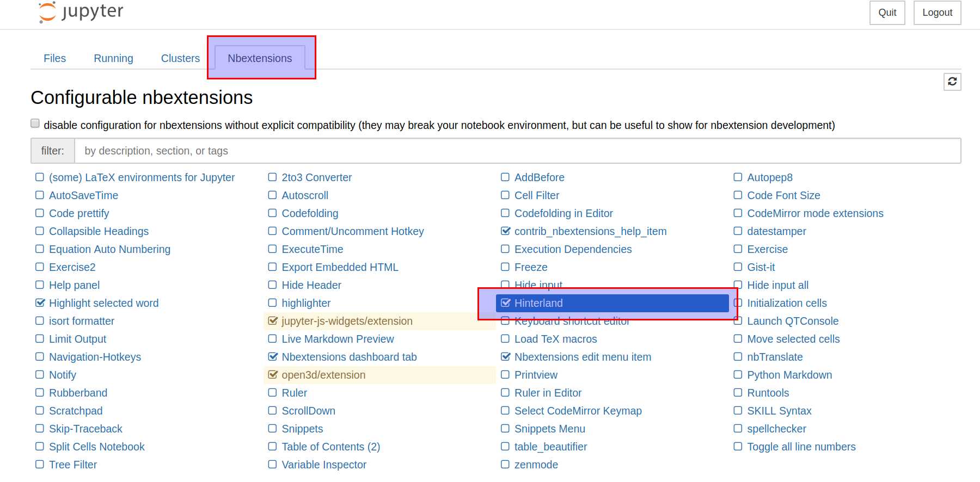Click the Toggle all line numbers extension
Screen dimensions: 980x482
[801, 447]
